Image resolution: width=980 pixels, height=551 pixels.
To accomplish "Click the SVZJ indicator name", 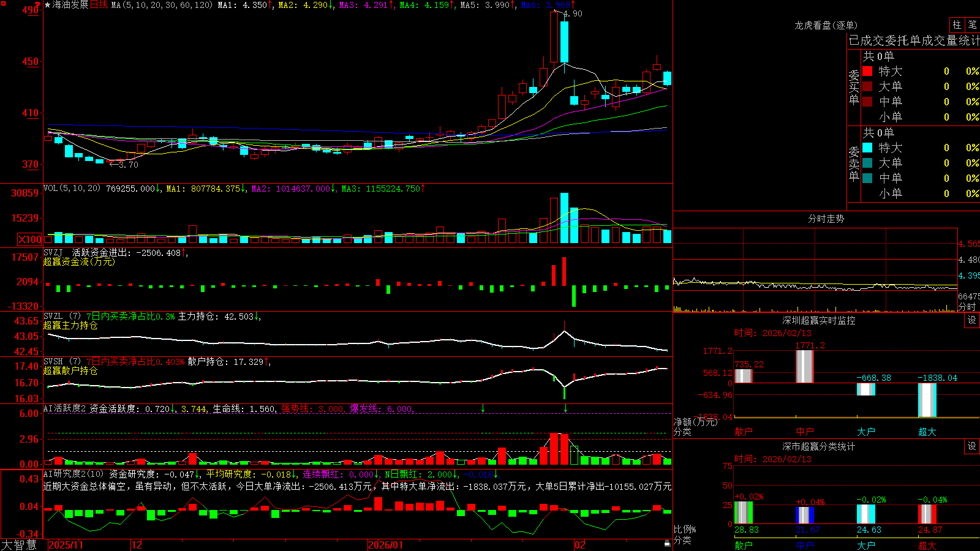I will coord(53,252).
